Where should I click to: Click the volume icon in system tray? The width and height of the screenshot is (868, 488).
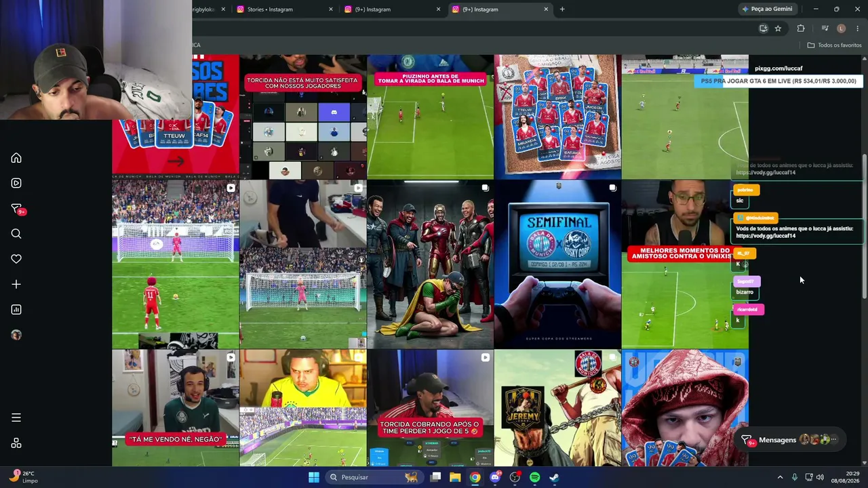(819, 477)
